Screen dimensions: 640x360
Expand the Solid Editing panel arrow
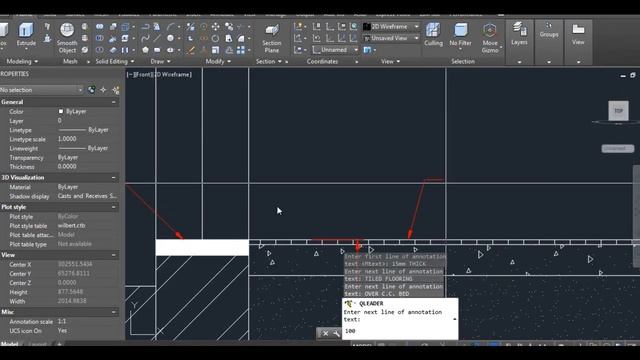pos(132,62)
